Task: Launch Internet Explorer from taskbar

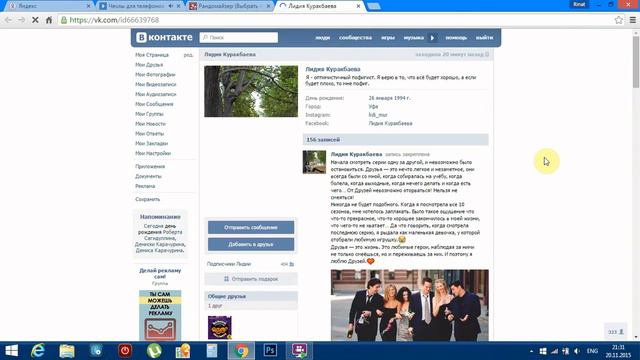Action: [38, 351]
